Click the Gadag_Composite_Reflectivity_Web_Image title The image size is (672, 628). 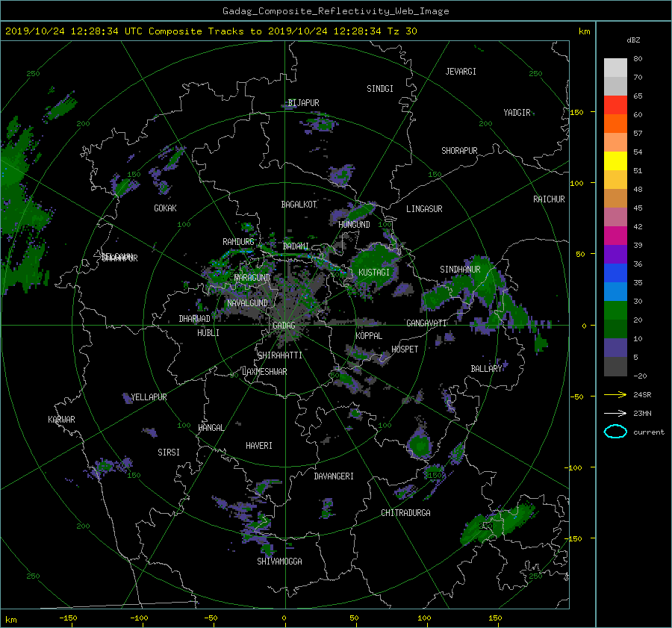pos(335,11)
